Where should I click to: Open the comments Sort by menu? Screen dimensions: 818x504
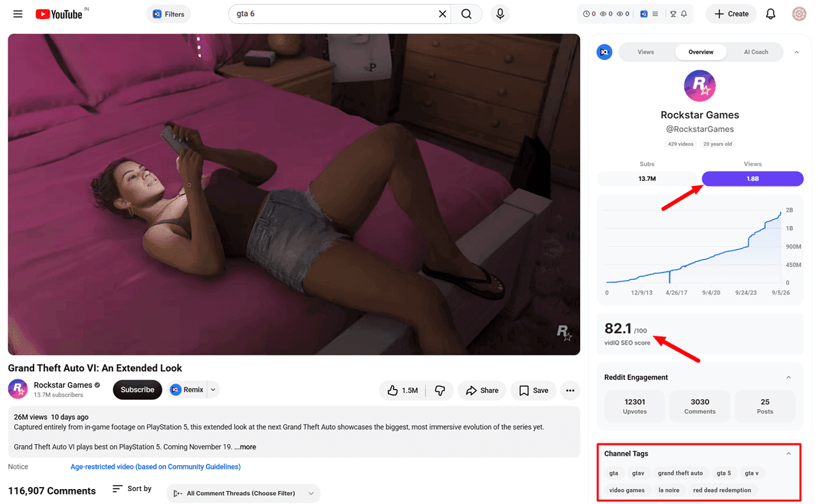pyautogui.click(x=132, y=489)
